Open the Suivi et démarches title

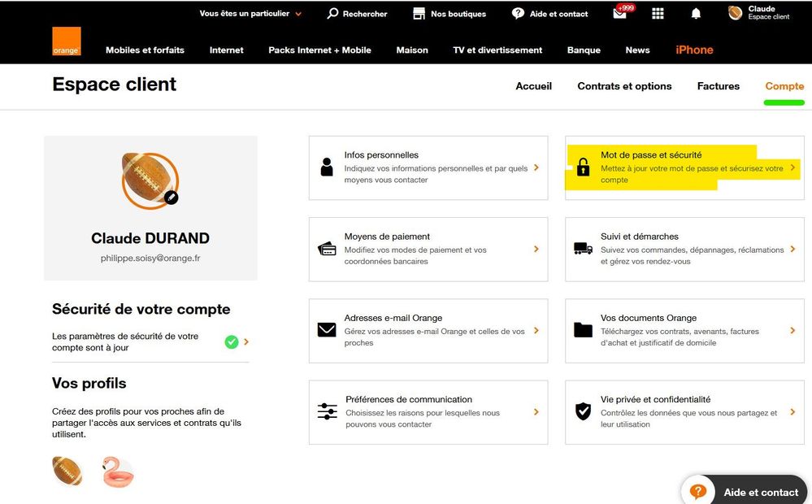(x=640, y=237)
